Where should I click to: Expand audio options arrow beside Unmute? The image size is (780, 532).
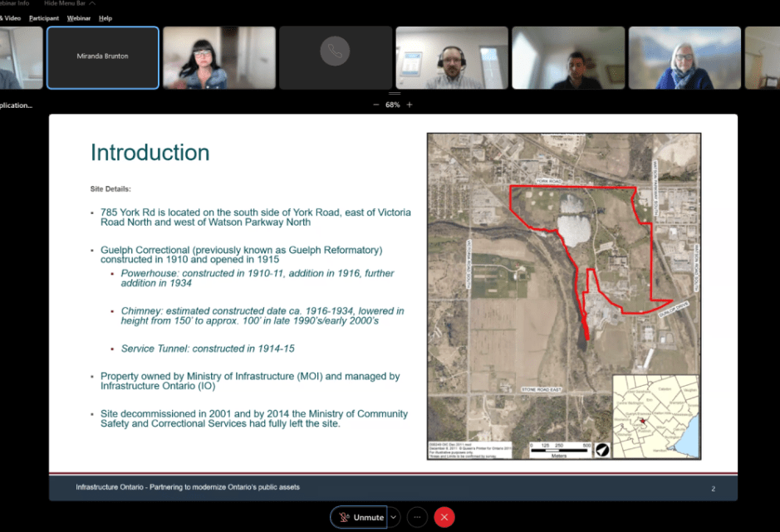[394, 517]
